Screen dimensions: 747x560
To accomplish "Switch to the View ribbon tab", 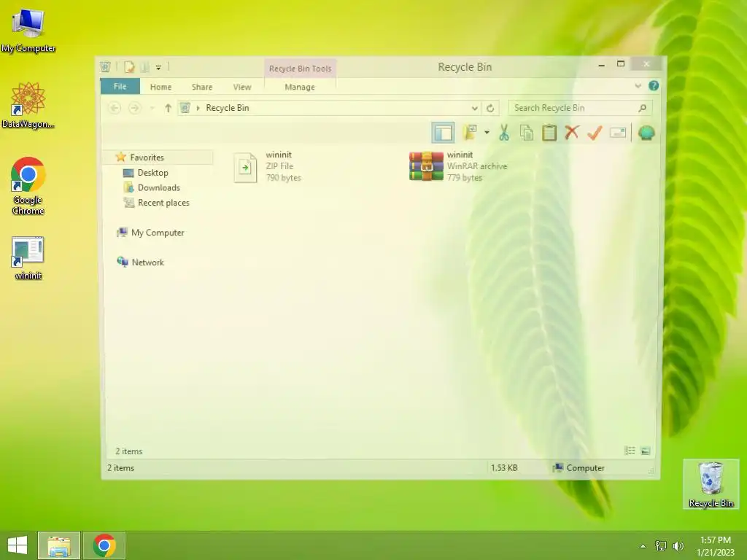I will point(242,87).
